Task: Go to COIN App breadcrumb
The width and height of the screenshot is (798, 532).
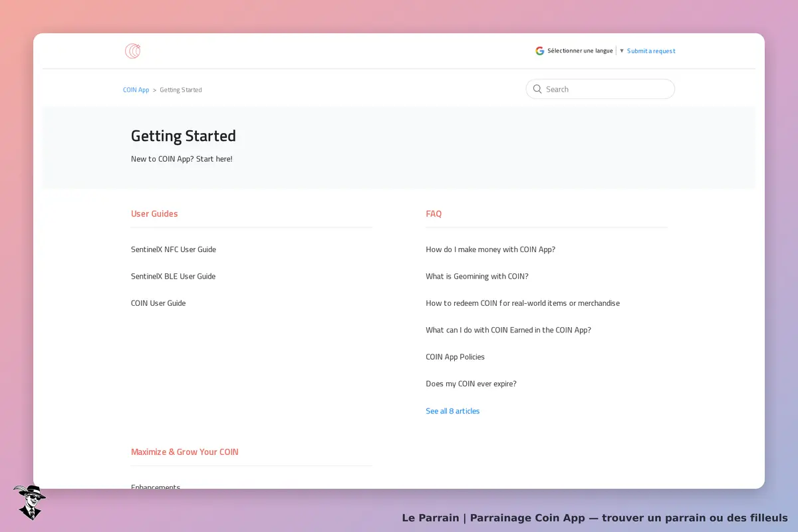Action: click(x=136, y=90)
